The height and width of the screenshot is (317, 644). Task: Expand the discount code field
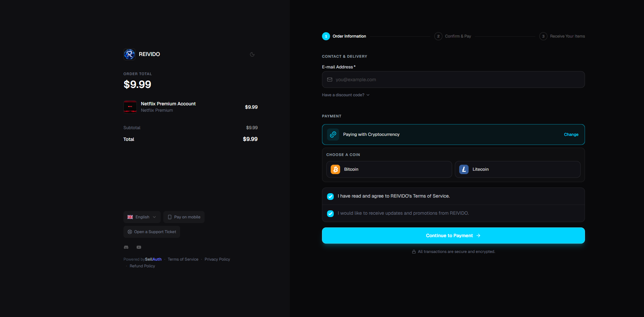coord(346,95)
